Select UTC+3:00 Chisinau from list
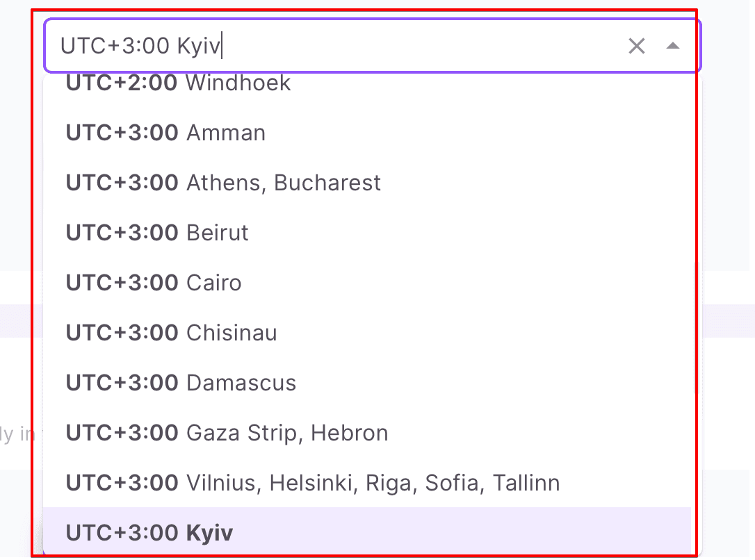755x560 pixels. [171, 333]
